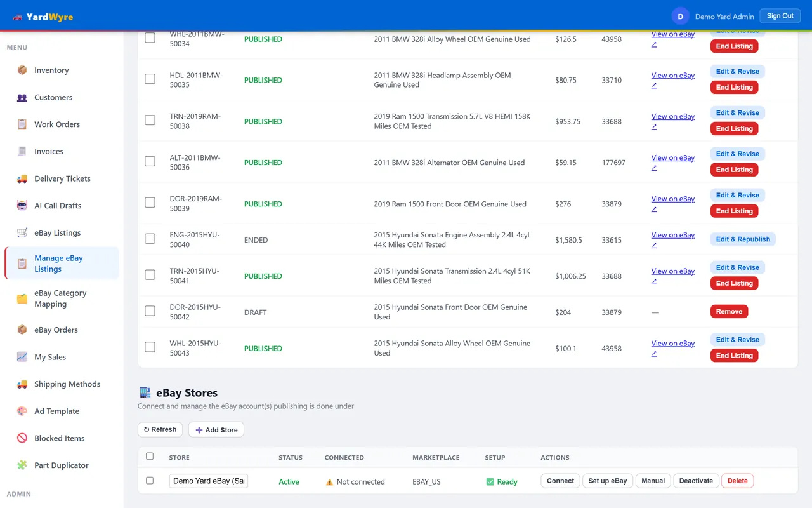Click the eBay Stores building icon
The image size is (812, 508).
tap(145, 393)
